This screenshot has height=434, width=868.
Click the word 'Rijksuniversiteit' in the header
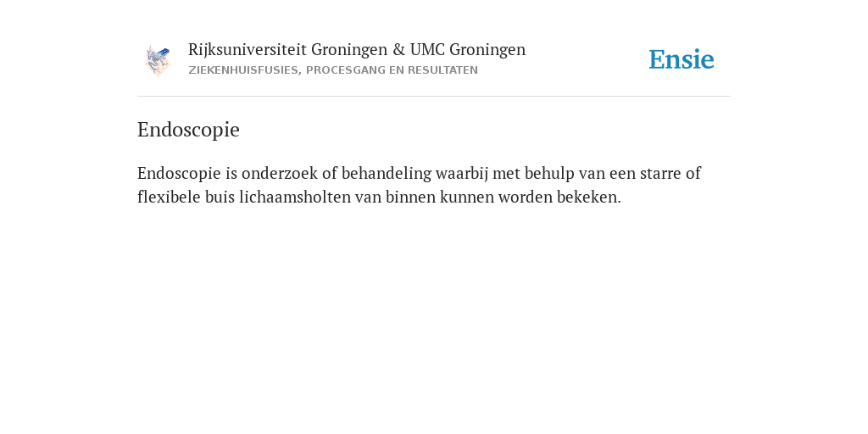pos(248,50)
